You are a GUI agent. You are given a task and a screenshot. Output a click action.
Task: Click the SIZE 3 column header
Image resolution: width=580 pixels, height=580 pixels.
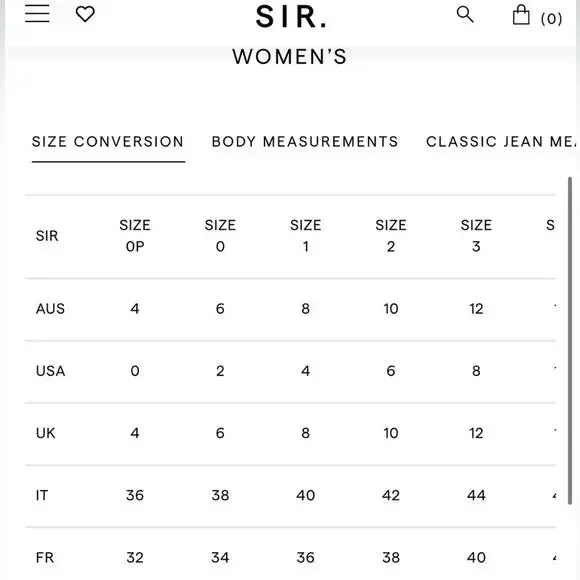[476, 236]
